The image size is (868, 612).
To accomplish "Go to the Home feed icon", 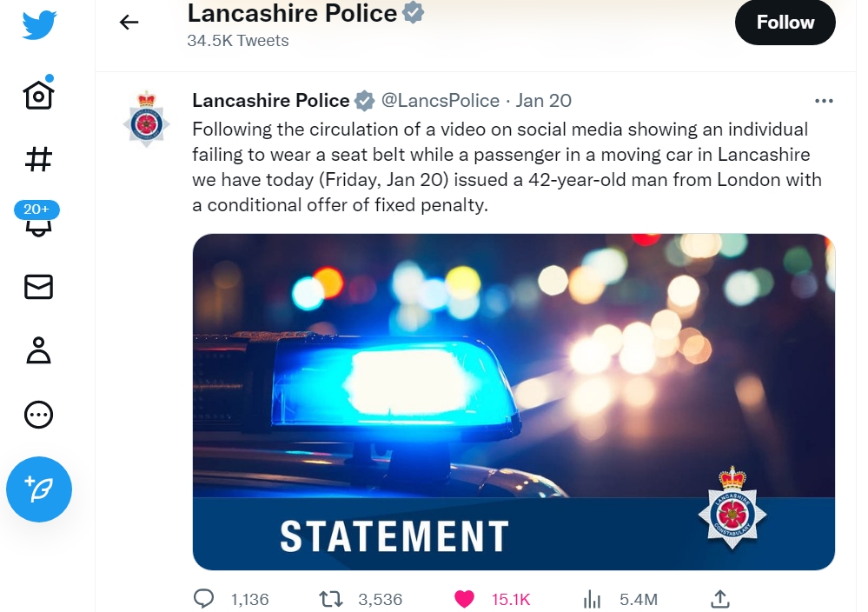I will click(39, 94).
